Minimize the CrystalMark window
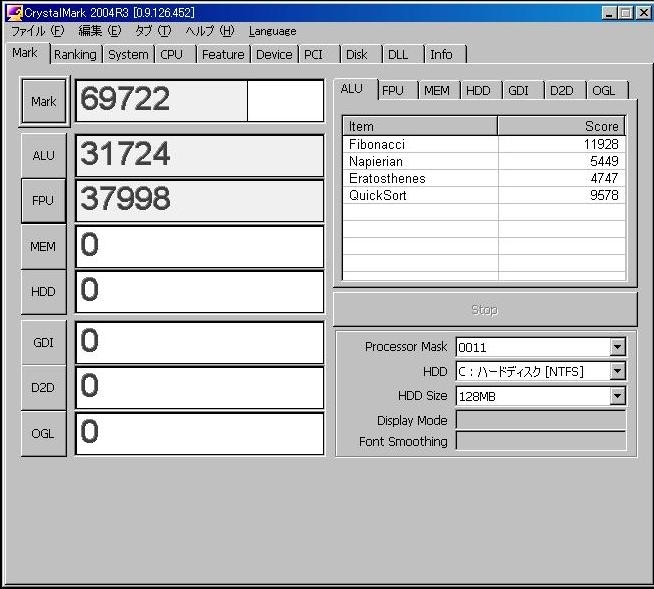The width and height of the screenshot is (654, 589). (x=609, y=13)
